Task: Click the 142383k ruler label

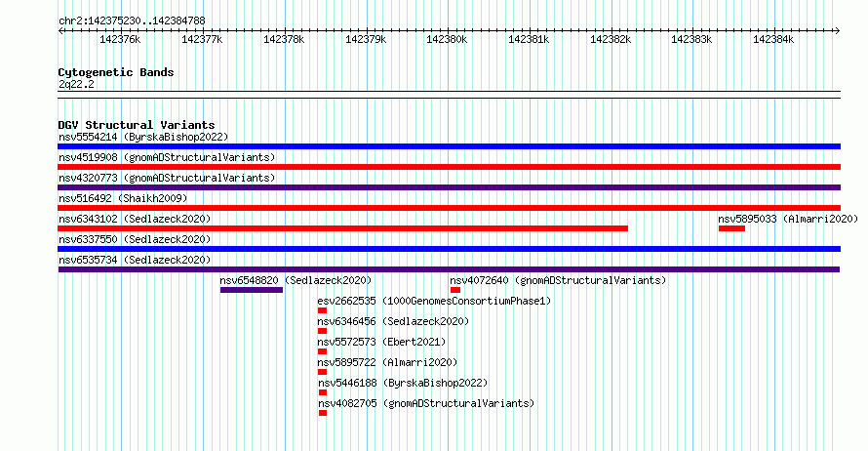Action: click(x=691, y=39)
